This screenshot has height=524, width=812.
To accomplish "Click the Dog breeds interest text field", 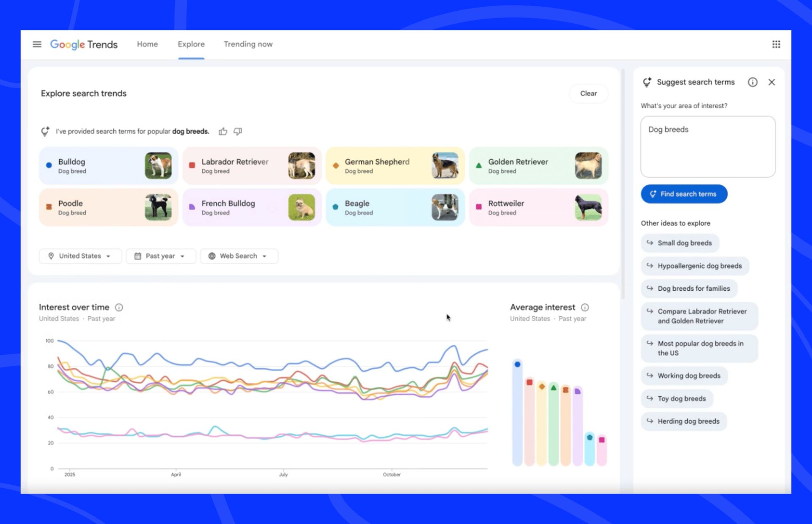I will pos(708,146).
